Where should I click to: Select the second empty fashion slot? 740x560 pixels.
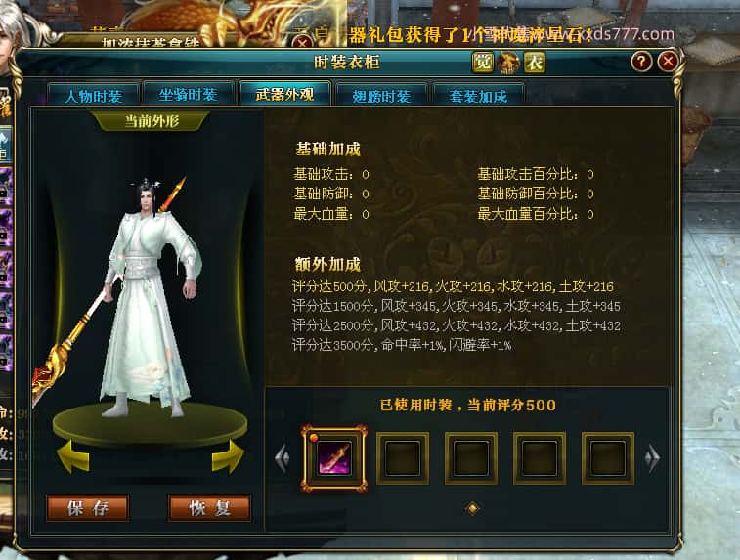[x=471, y=458]
